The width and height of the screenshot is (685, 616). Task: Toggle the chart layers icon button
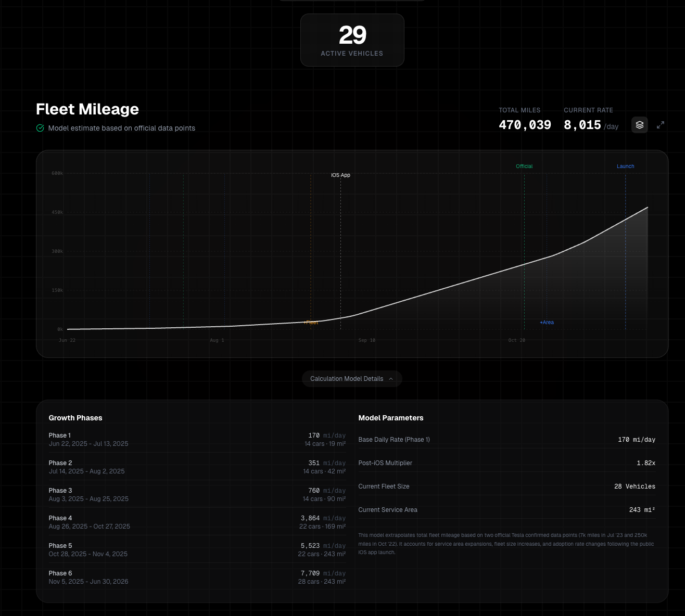[639, 125]
